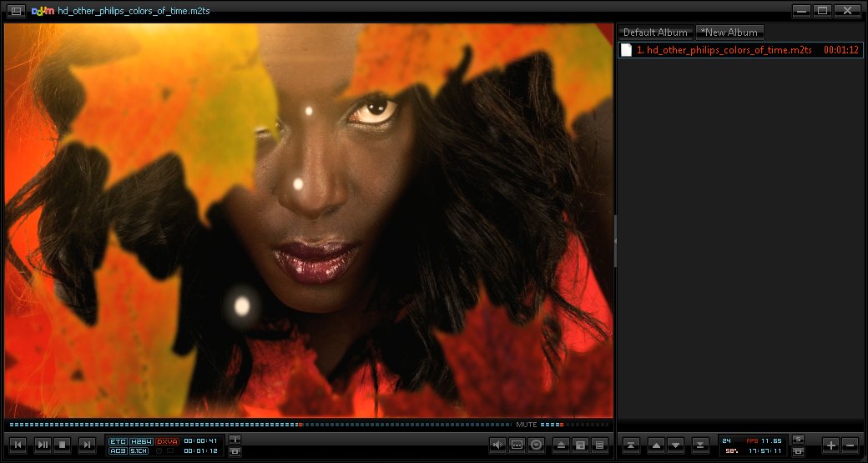The height and width of the screenshot is (463, 868).
Task: Switch to the Default Album tab
Action: pos(655,33)
